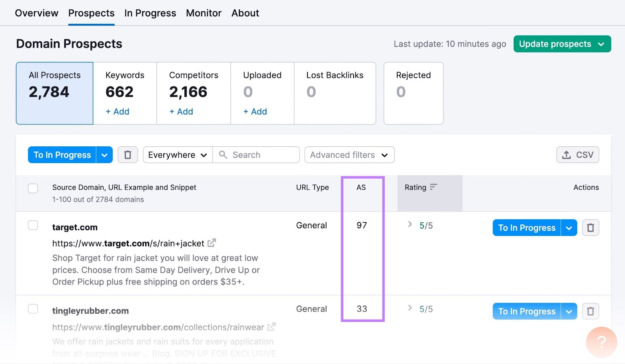This screenshot has height=364, width=625.
Task: Check the tingleyrubber.com prospect checkbox
Action: click(33, 309)
